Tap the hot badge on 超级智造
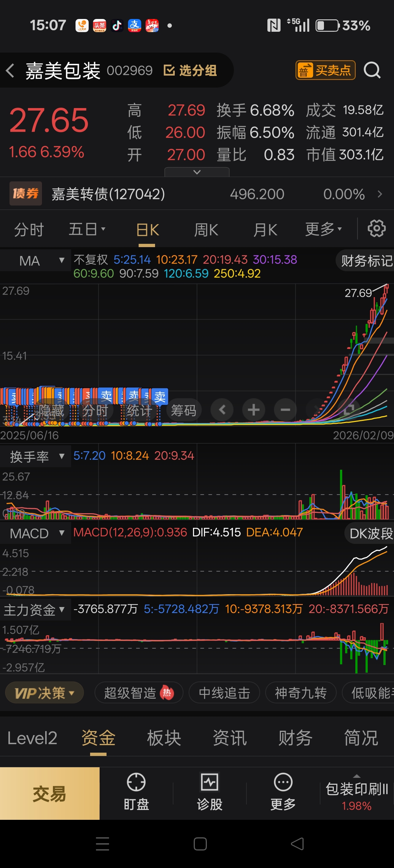The image size is (394, 868). [x=167, y=692]
